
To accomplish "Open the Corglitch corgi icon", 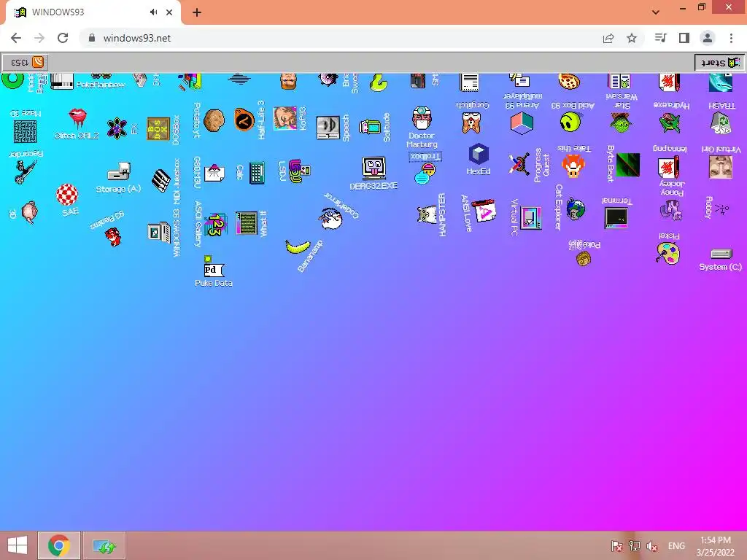I will pos(472,122).
